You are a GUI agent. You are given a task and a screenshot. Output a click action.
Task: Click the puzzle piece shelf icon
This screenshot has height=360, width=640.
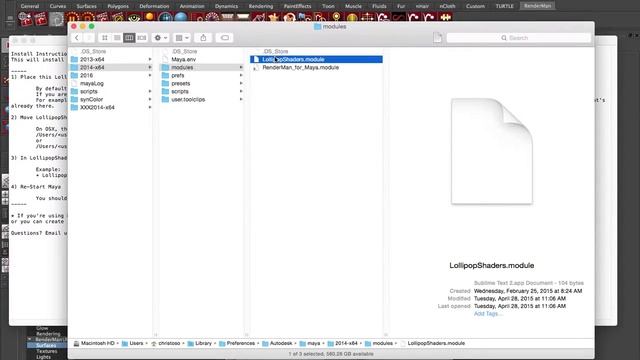point(445,18)
